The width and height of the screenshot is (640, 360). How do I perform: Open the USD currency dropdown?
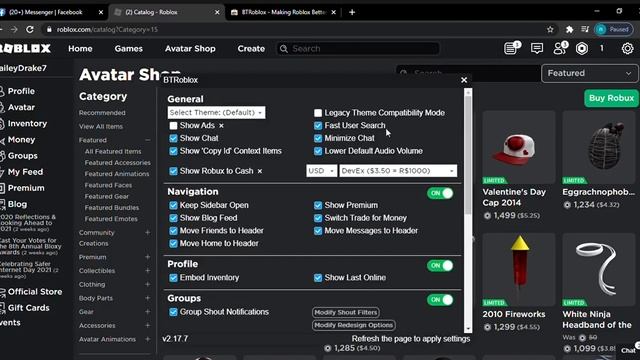click(322, 171)
